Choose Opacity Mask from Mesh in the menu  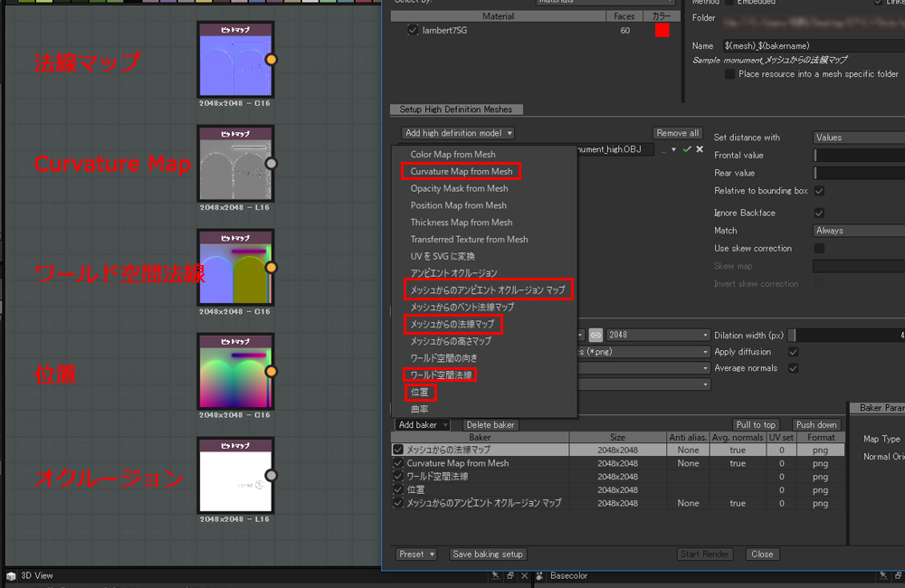click(x=459, y=189)
